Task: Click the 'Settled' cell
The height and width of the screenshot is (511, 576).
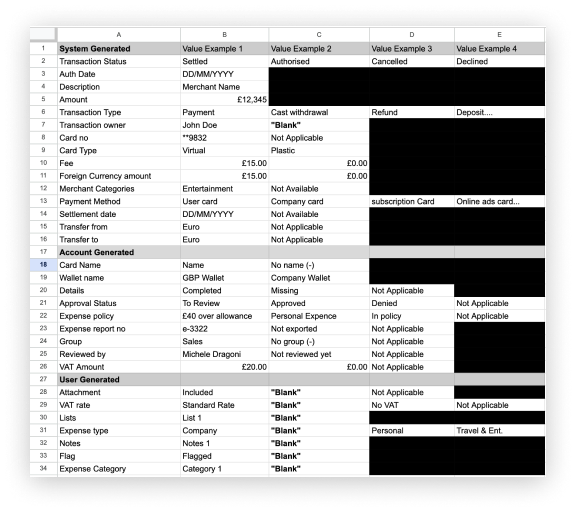Action: point(224,61)
